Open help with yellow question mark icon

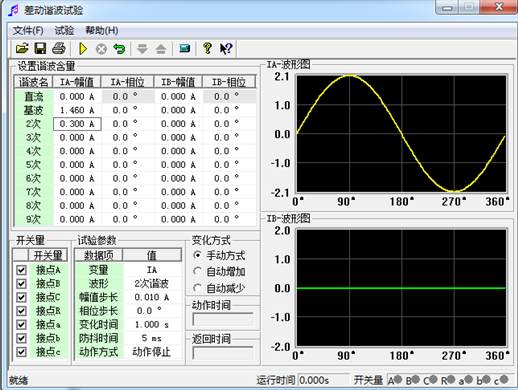tap(207, 49)
